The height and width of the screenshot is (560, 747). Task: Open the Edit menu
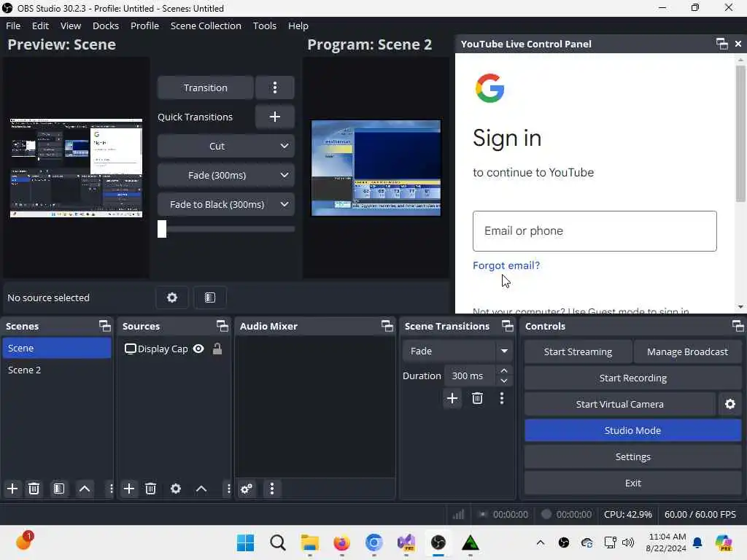pyautogui.click(x=41, y=26)
